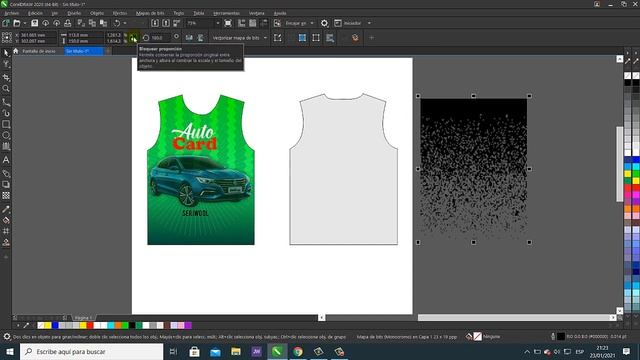Expand the 'Vectorizar mapa de bits' dropdown
The height and width of the screenshot is (360, 640).
click(265, 38)
